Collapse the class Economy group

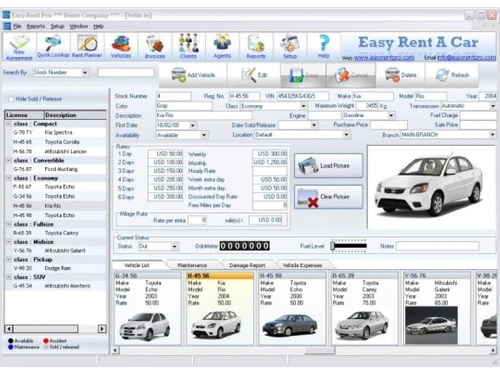(x=9, y=178)
